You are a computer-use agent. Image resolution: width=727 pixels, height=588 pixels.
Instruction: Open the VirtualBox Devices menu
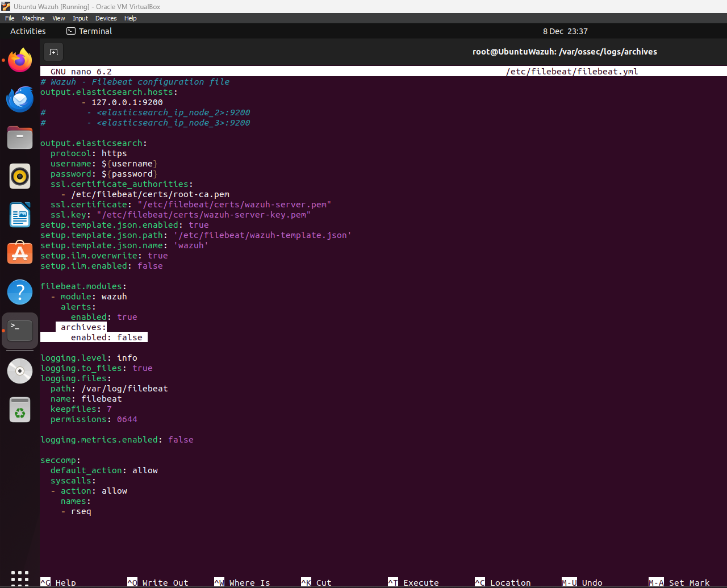point(106,18)
